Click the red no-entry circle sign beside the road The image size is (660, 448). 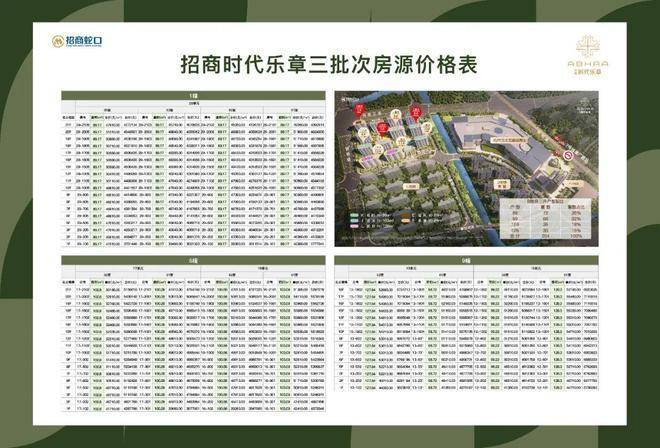[x=568, y=155]
